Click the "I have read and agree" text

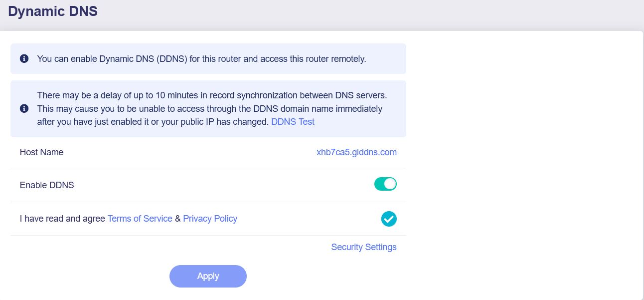coord(62,219)
